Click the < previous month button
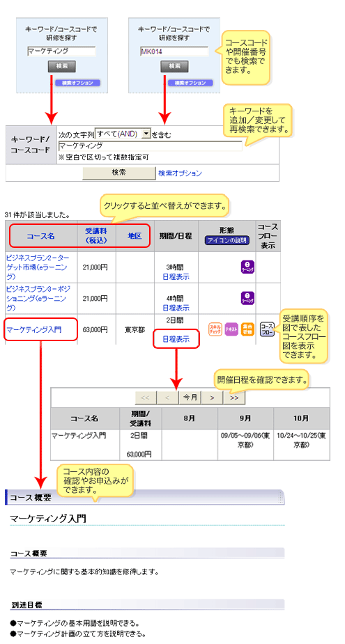The height and width of the screenshot is (644, 345). pos(167,398)
